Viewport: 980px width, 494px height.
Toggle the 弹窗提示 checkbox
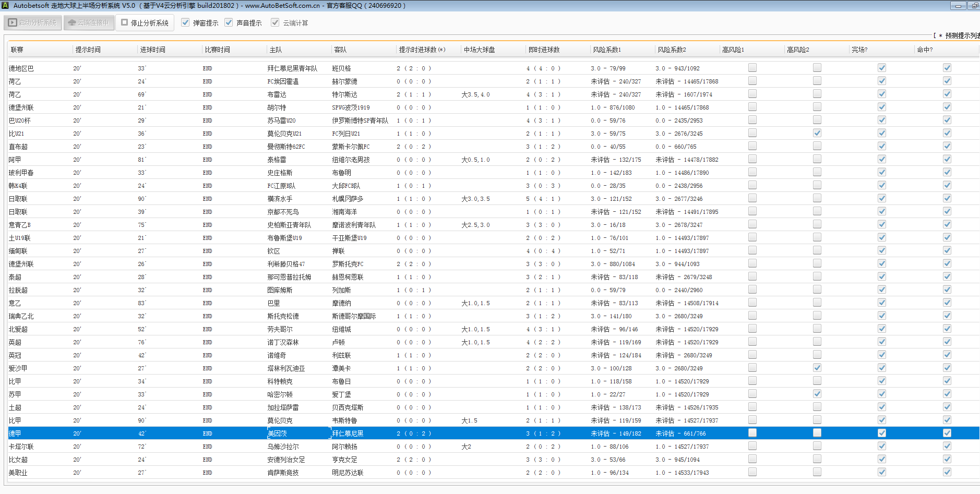(x=185, y=22)
